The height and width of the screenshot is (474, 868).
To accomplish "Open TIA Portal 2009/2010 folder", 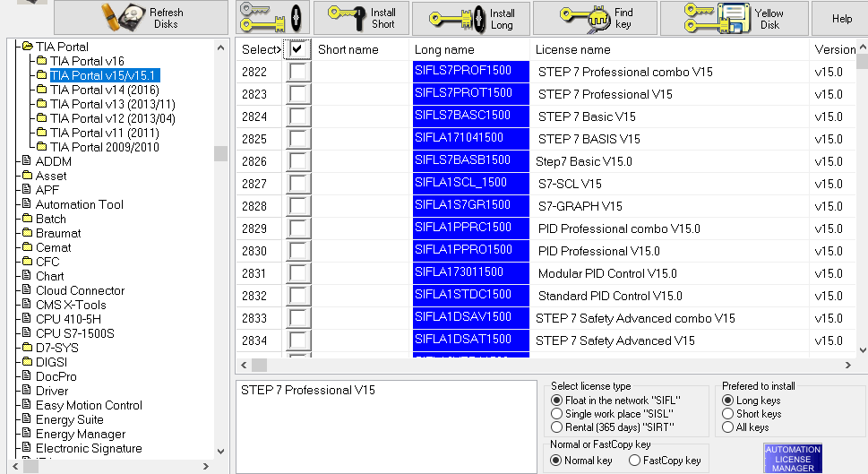I will [x=104, y=147].
